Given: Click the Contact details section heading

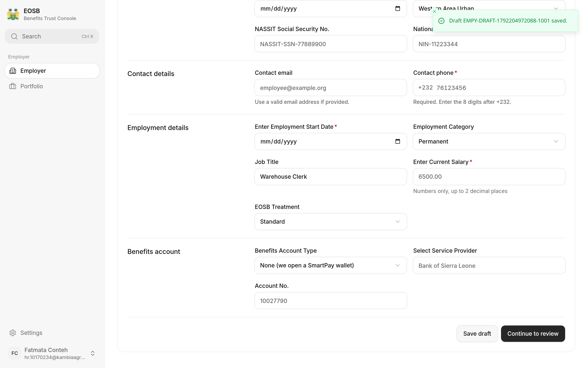Looking at the screenshot, I should pos(151,74).
